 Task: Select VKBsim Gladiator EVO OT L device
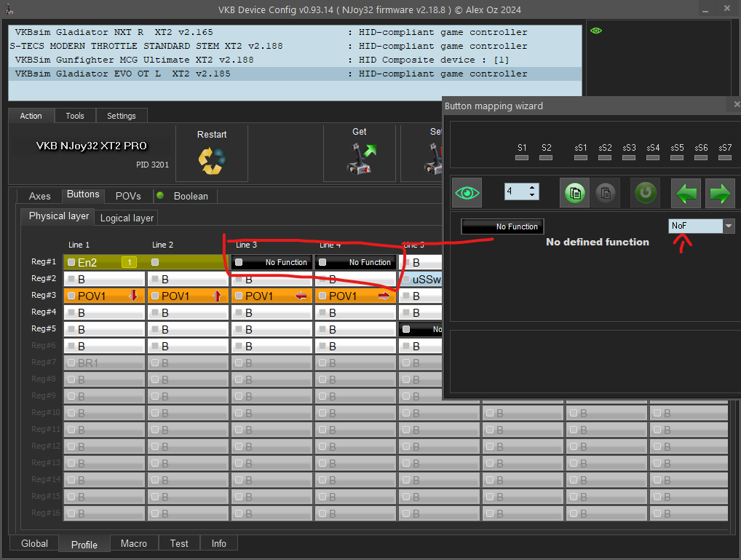click(x=296, y=74)
